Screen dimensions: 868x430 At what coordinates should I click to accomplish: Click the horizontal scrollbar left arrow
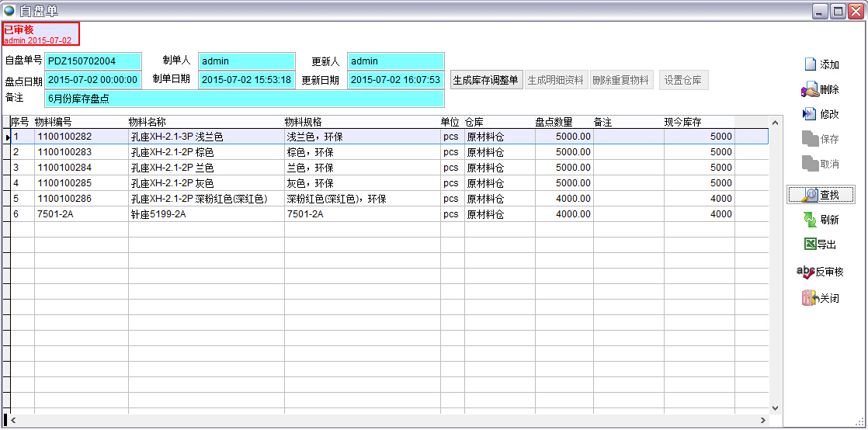pyautogui.click(x=12, y=420)
